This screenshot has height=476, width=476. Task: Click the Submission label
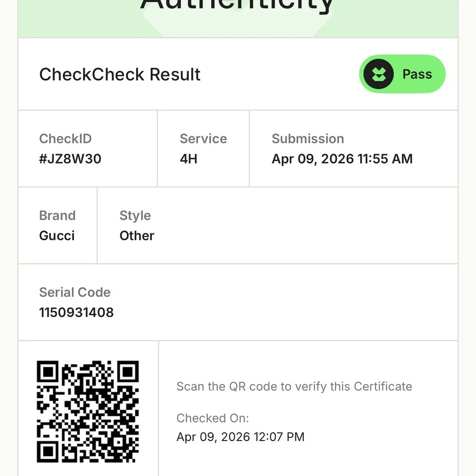308,139
